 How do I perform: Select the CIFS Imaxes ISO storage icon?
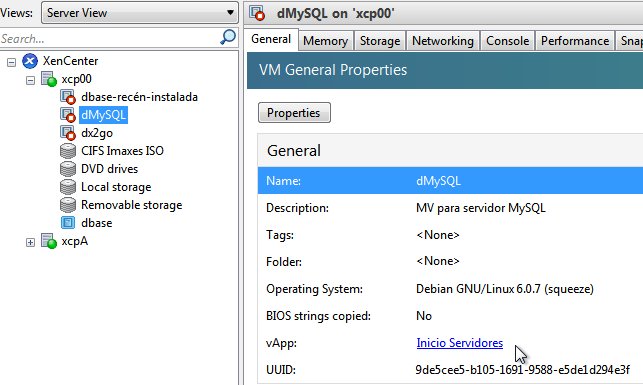(68, 151)
